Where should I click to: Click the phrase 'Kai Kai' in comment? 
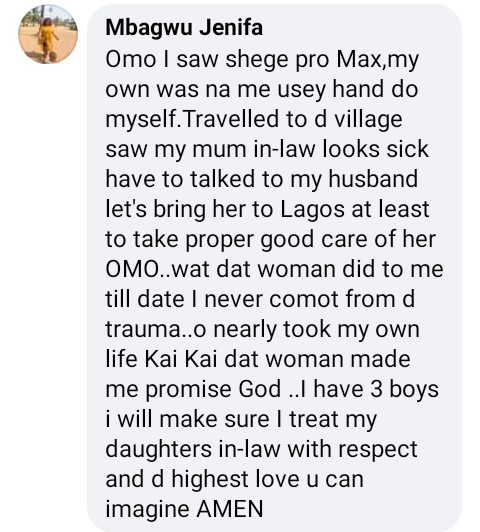tap(181, 359)
